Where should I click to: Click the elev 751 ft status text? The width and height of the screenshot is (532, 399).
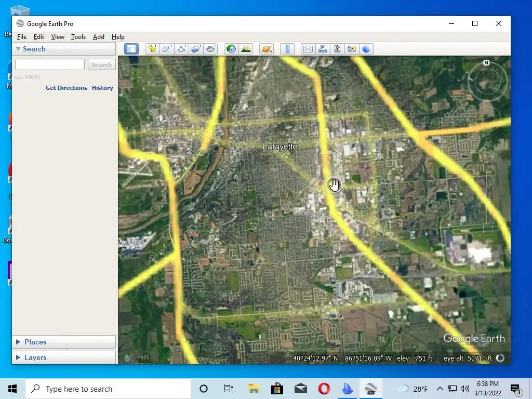pos(415,358)
